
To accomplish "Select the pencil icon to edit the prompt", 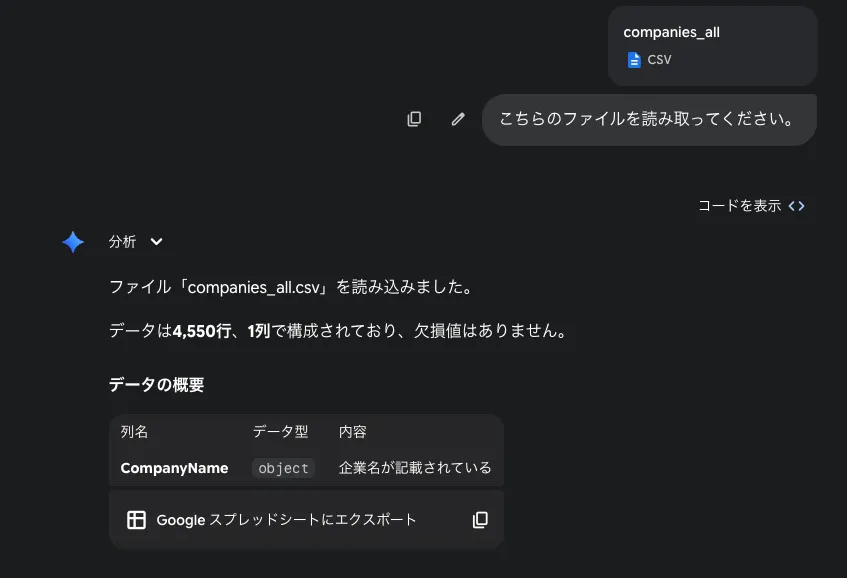I will pos(457,118).
